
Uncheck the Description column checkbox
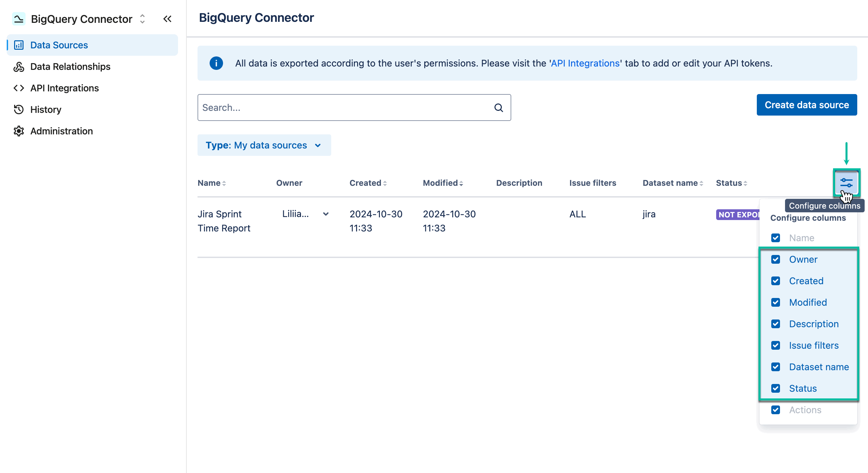pos(776,324)
